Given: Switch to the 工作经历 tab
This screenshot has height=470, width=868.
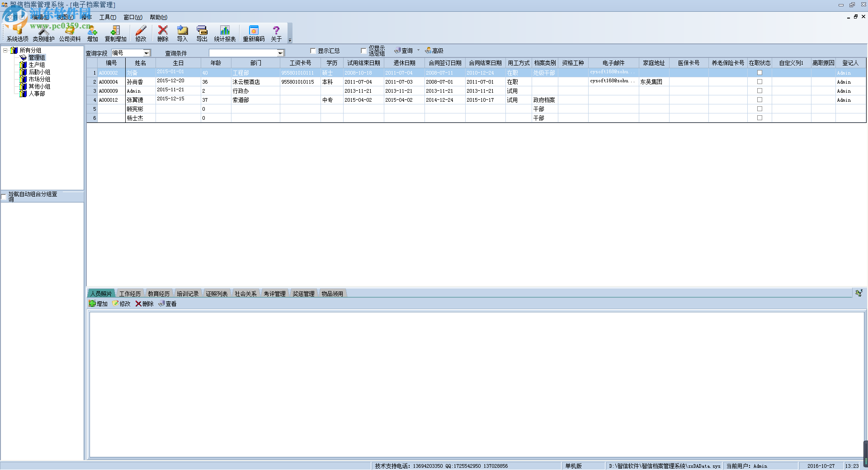Looking at the screenshot, I should 130,294.
